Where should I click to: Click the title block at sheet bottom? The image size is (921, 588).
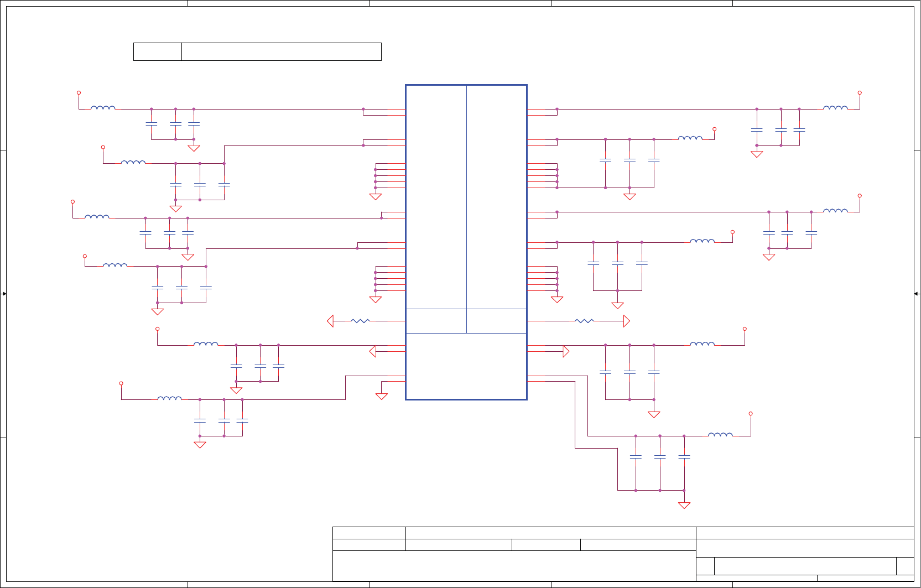[x=623, y=554]
